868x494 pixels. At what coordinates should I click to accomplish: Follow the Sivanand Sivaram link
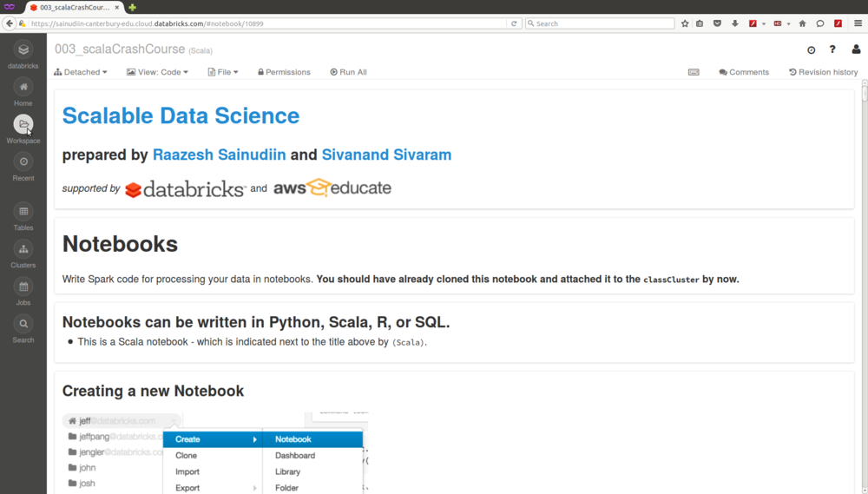coord(386,155)
